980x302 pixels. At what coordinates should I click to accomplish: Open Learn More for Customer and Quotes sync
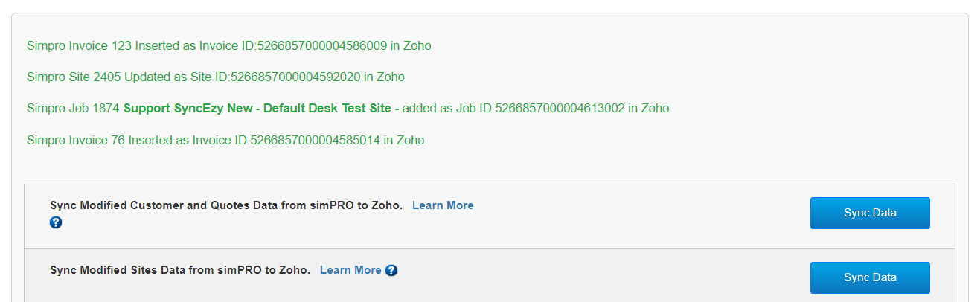(443, 205)
